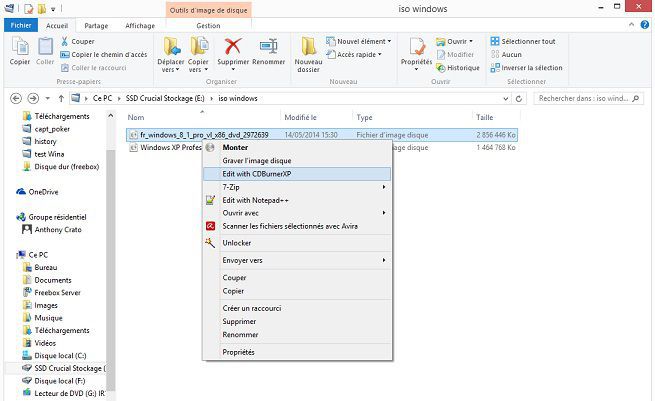Screen dimensions: 655x401
Task: Select Lecteur de DVD (G:) in sidebar
Action: (x=63, y=393)
